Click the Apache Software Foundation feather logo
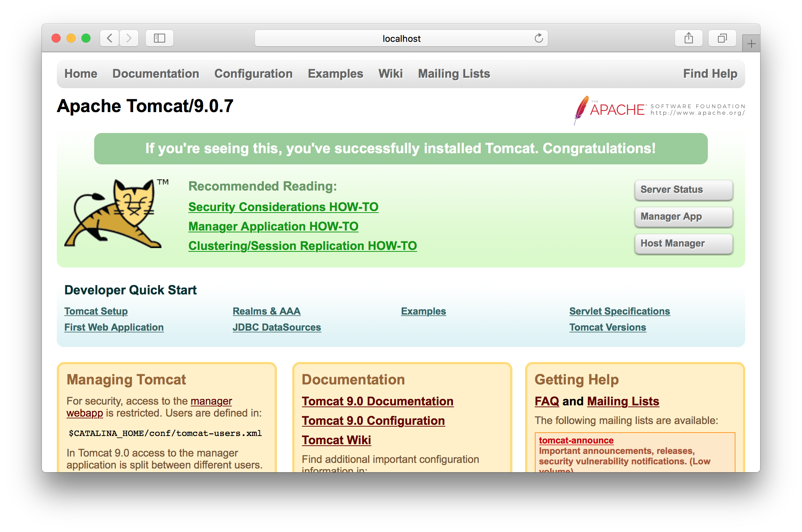The width and height of the screenshot is (802, 532). 582,109
